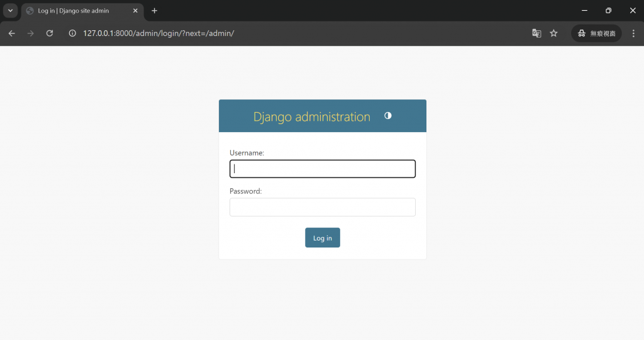644x340 pixels.
Task: Click the Username: label text
Action: point(247,153)
